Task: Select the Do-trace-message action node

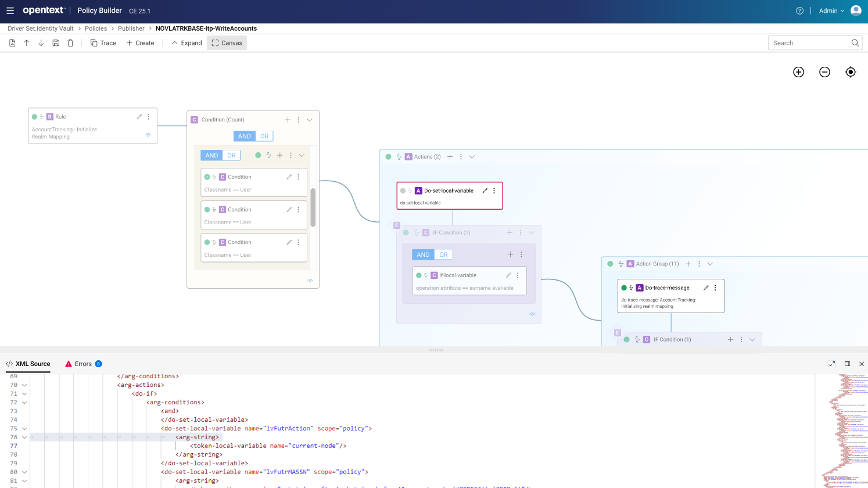Action: pyautogui.click(x=671, y=296)
